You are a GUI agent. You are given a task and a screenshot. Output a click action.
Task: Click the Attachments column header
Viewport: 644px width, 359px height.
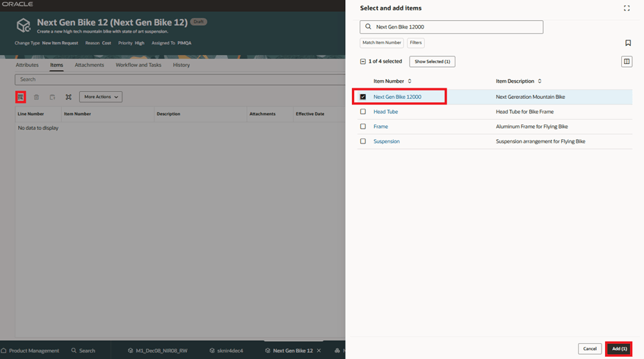pyautogui.click(x=262, y=114)
